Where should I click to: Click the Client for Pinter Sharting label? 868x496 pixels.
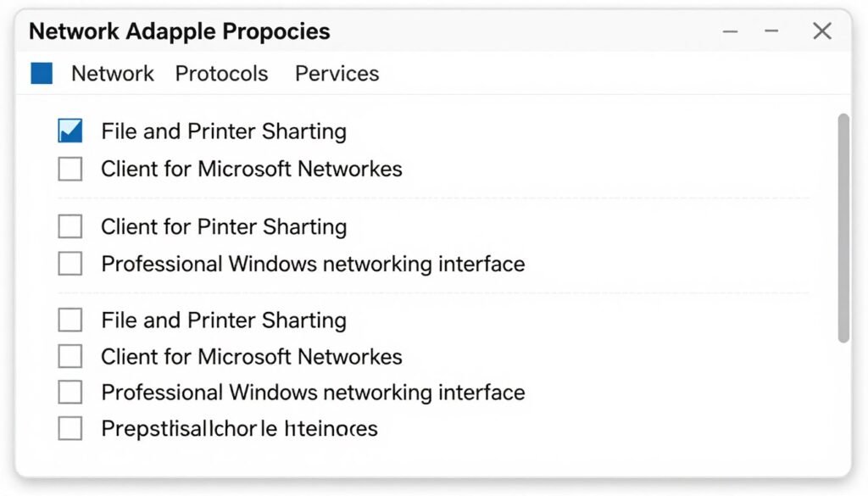pyautogui.click(x=224, y=226)
